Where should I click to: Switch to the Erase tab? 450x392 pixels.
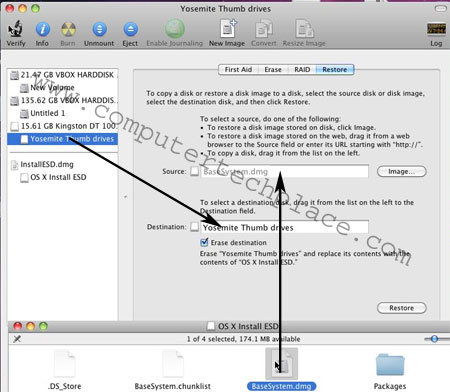point(273,70)
